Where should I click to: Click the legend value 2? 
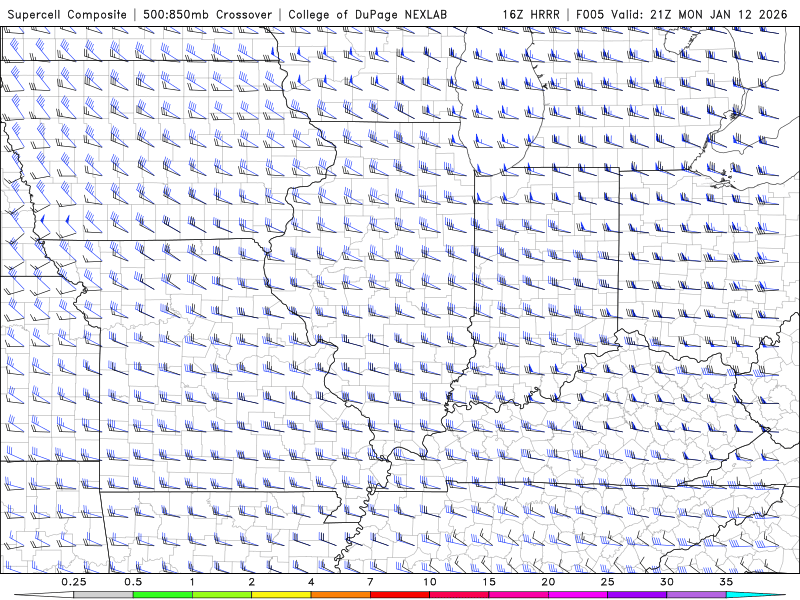click(x=252, y=582)
